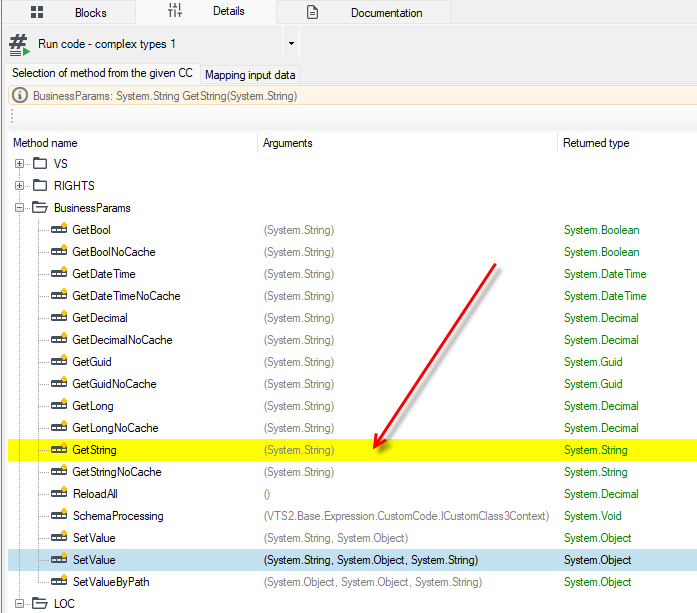
Task: Collapse the LOC folder node
Action: click(19, 603)
